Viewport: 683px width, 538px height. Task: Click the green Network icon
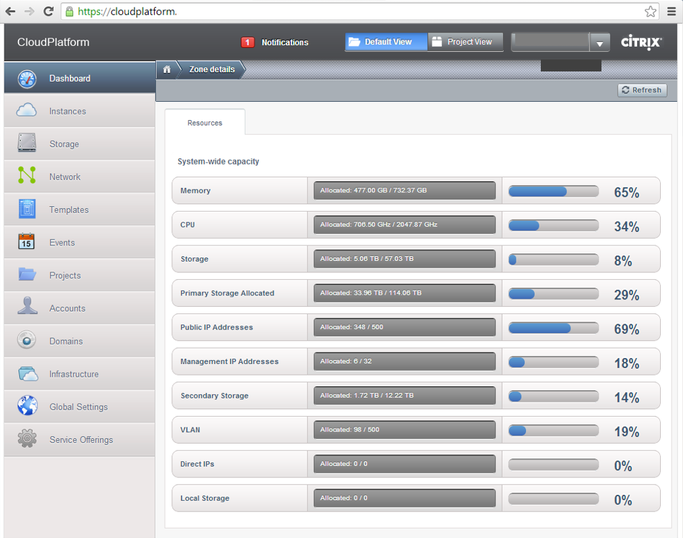pos(27,175)
